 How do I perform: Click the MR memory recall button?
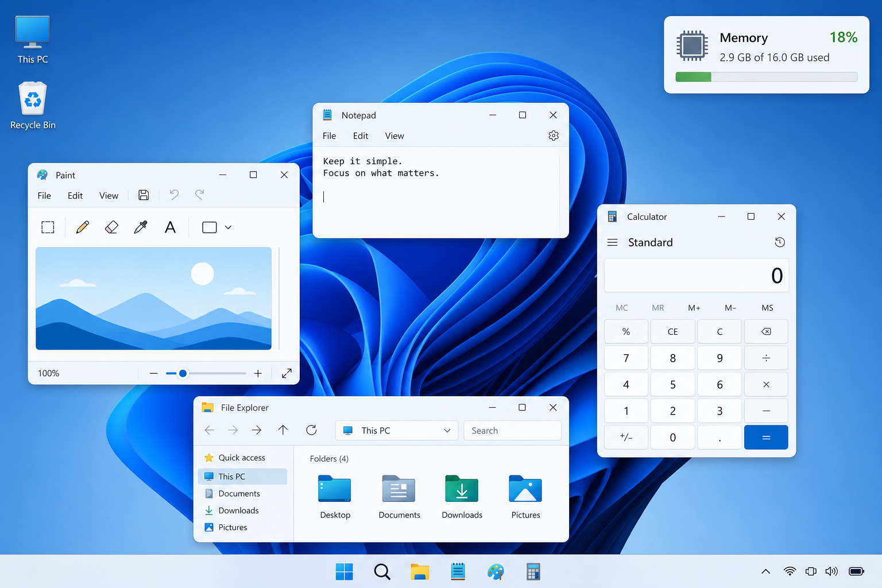(x=658, y=308)
